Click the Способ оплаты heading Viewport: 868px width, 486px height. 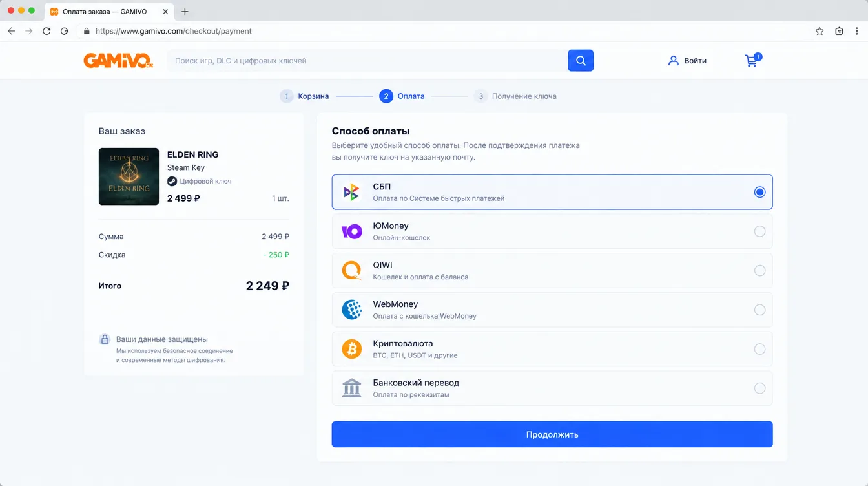371,131
